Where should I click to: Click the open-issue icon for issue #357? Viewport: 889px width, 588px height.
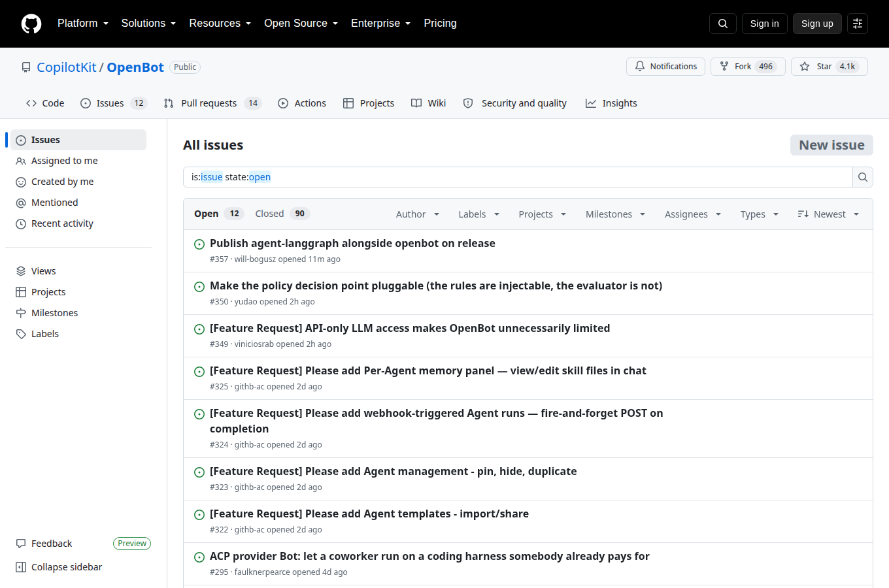pyautogui.click(x=199, y=244)
